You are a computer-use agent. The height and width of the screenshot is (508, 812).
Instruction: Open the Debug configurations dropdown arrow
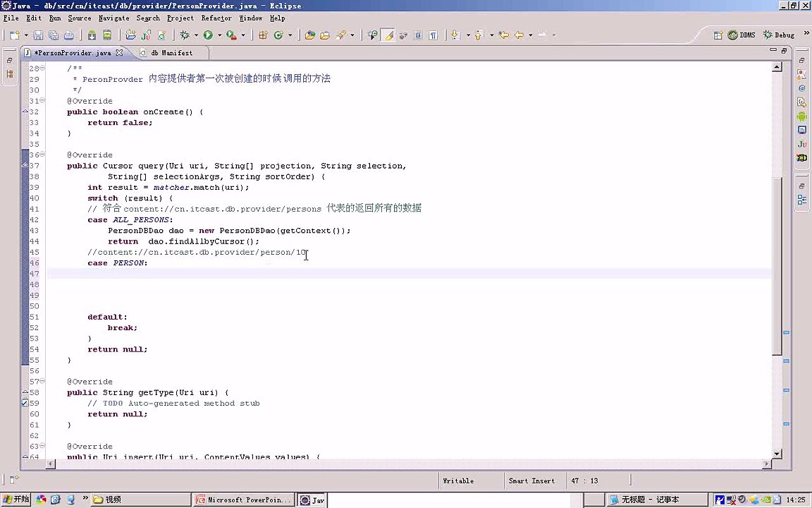tap(196, 35)
